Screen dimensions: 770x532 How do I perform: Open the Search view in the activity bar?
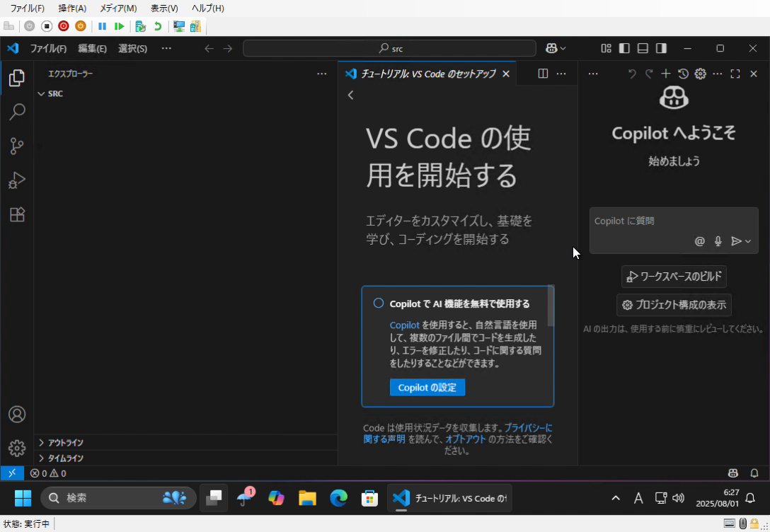17,112
